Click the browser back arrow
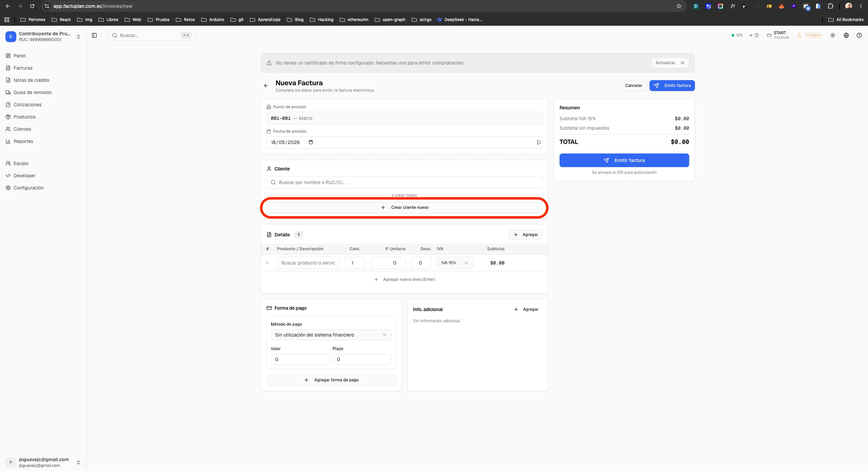 tap(8, 6)
